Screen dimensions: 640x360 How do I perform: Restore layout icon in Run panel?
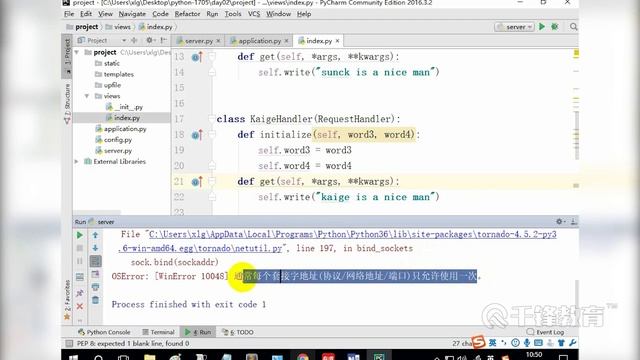coord(80,277)
